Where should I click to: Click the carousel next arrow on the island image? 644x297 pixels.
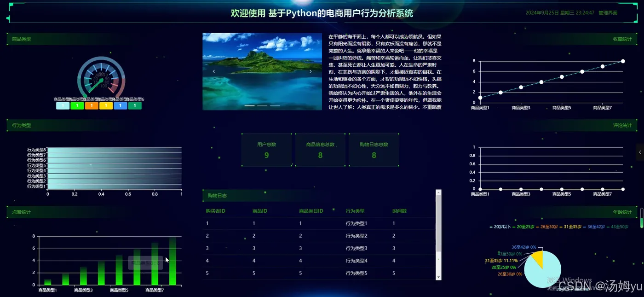[310, 71]
